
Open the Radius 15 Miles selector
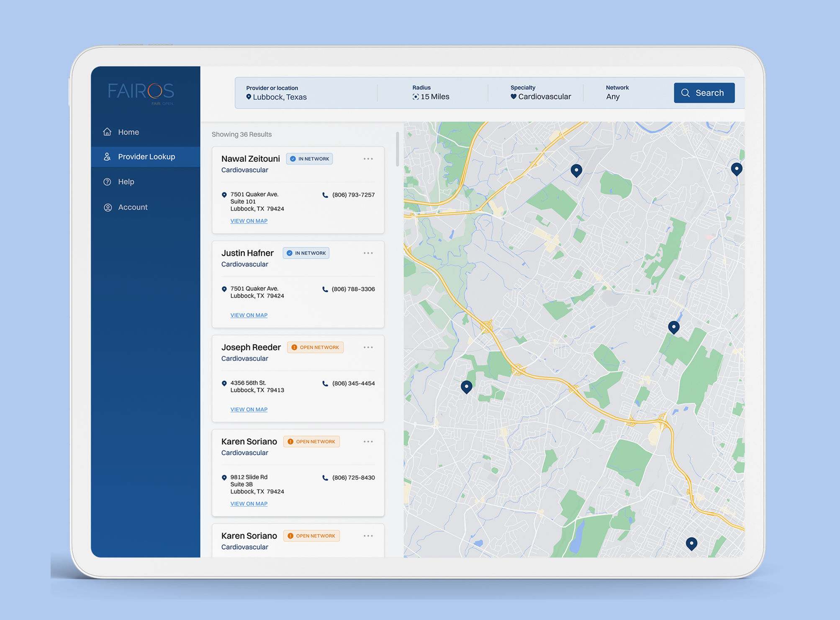(x=431, y=97)
